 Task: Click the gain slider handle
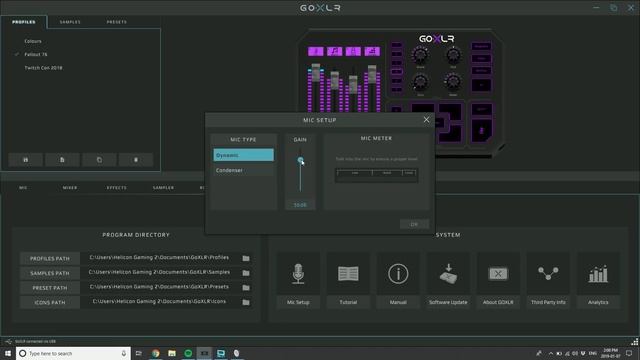coord(300,160)
